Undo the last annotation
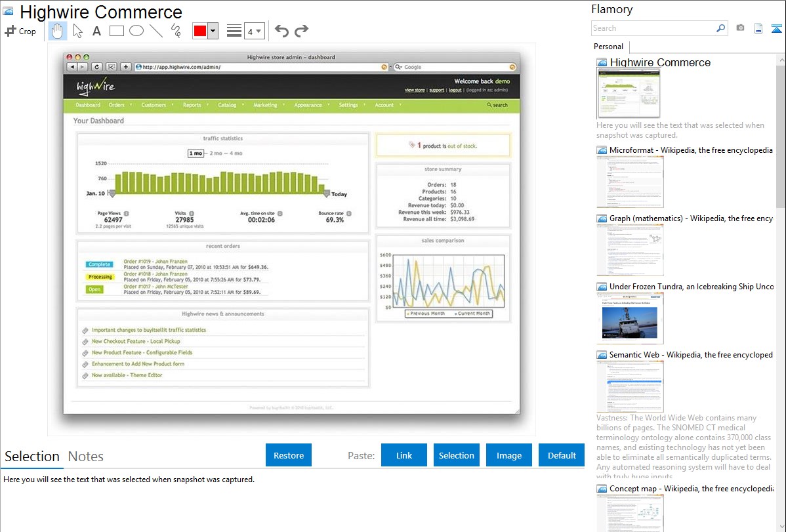Image resolution: width=786 pixels, height=532 pixels. (x=281, y=31)
